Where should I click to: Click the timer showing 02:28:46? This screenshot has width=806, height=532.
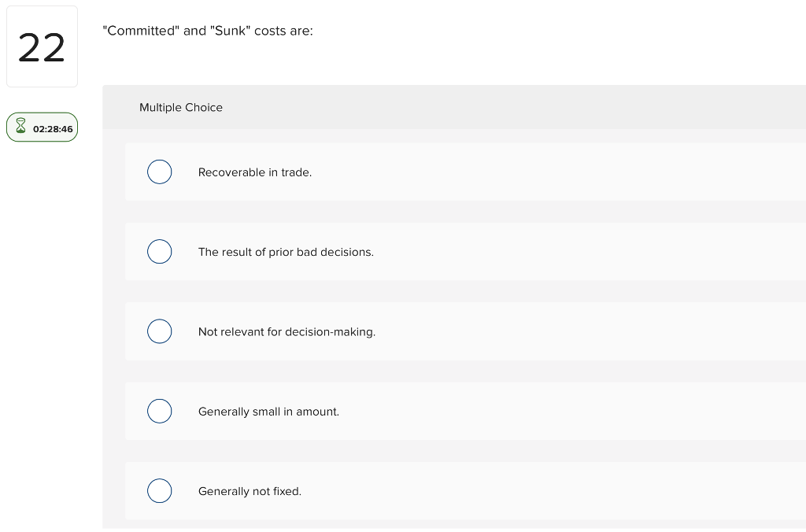(53, 129)
